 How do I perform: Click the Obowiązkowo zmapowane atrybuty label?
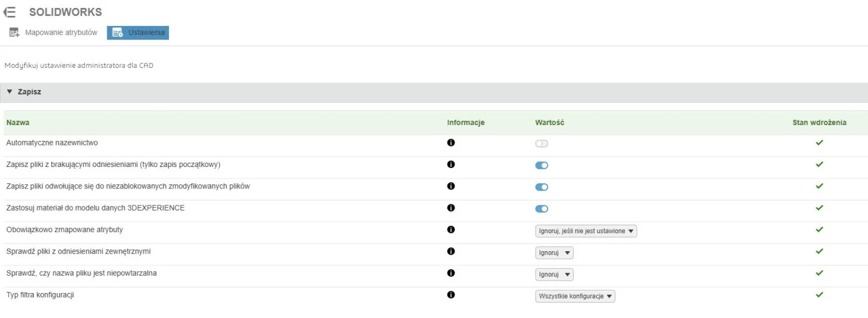coord(64,230)
